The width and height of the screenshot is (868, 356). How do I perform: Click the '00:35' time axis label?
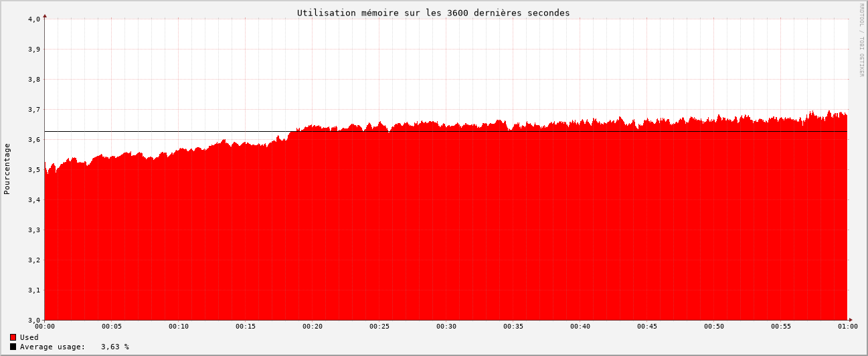[513, 327]
